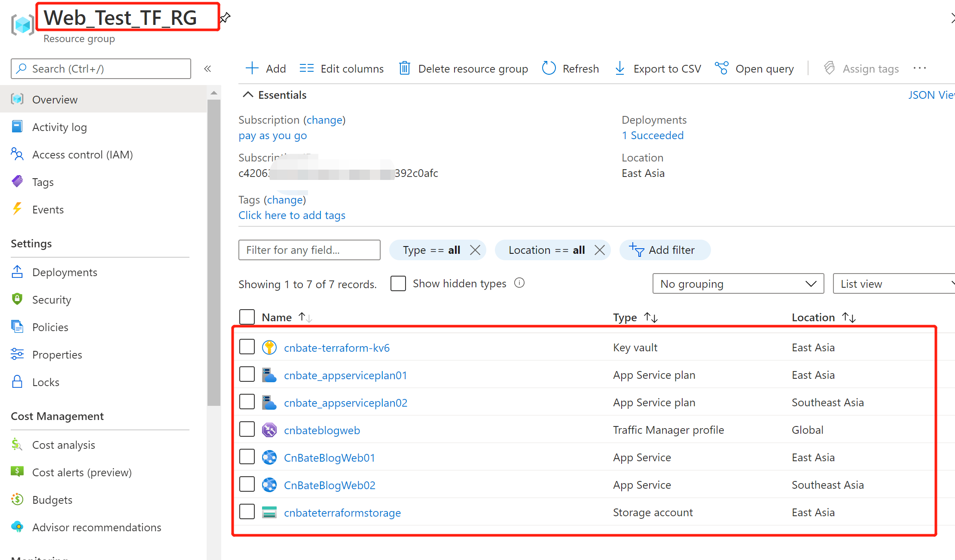Open JSON View link

pos(931,95)
